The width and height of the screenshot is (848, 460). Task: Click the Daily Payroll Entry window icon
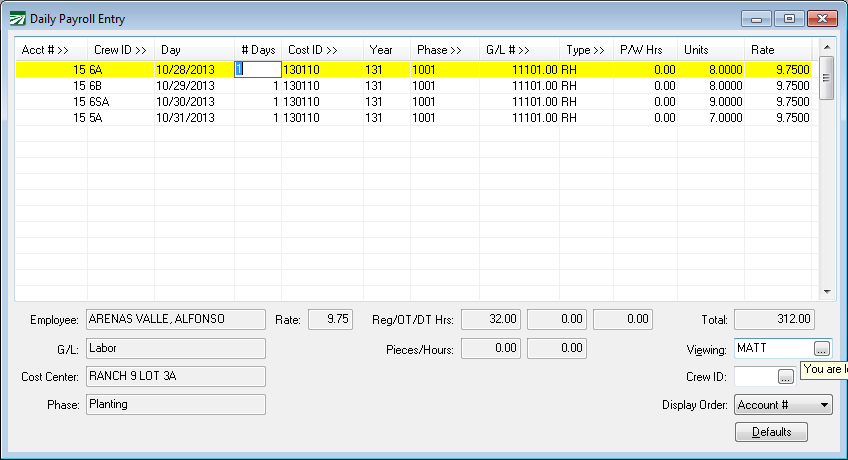click(17, 19)
